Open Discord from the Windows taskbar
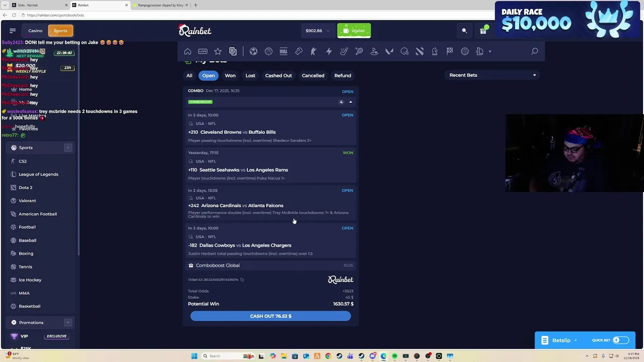The image size is (644, 362). tap(372, 356)
